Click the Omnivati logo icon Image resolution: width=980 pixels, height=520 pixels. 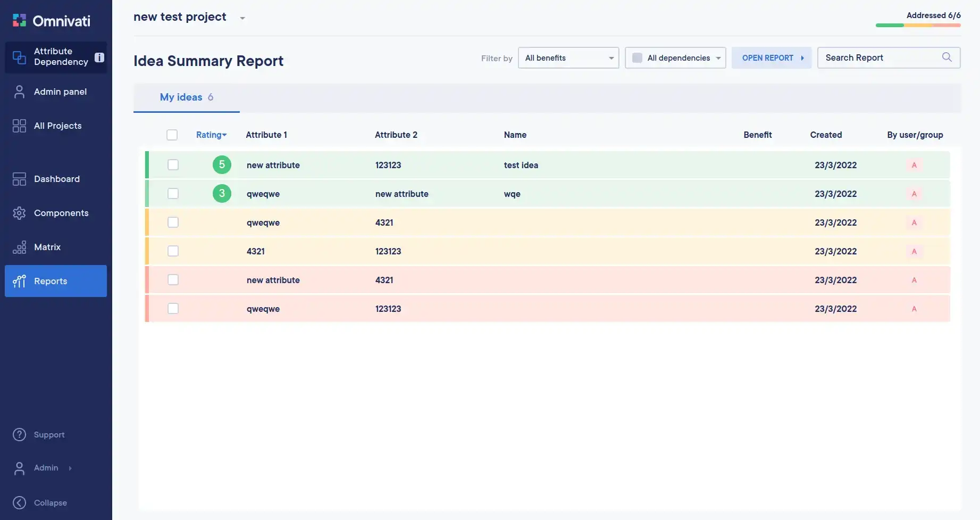coord(20,21)
